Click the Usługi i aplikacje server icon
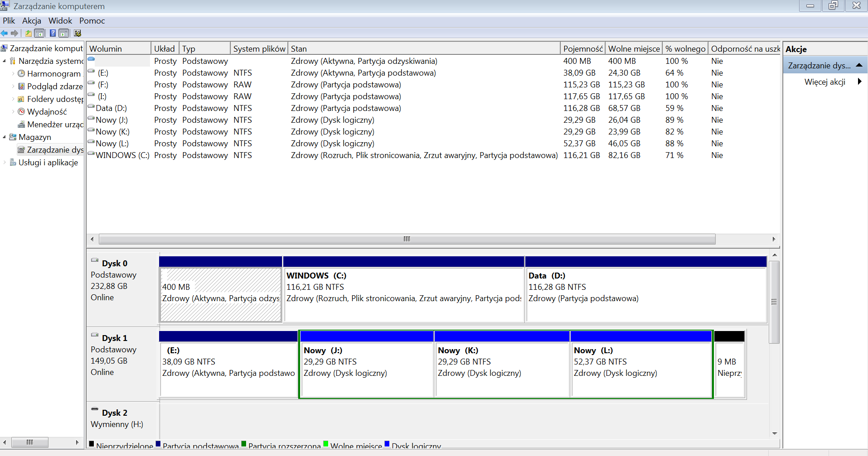868x456 pixels. click(13, 162)
